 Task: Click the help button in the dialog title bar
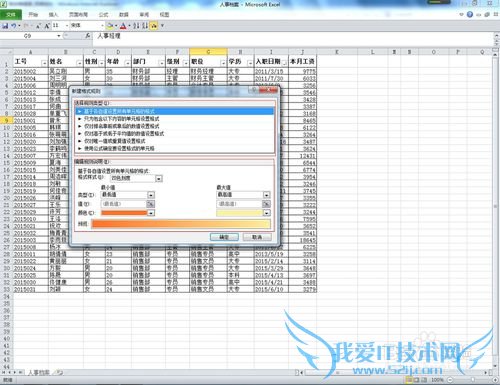(254, 90)
